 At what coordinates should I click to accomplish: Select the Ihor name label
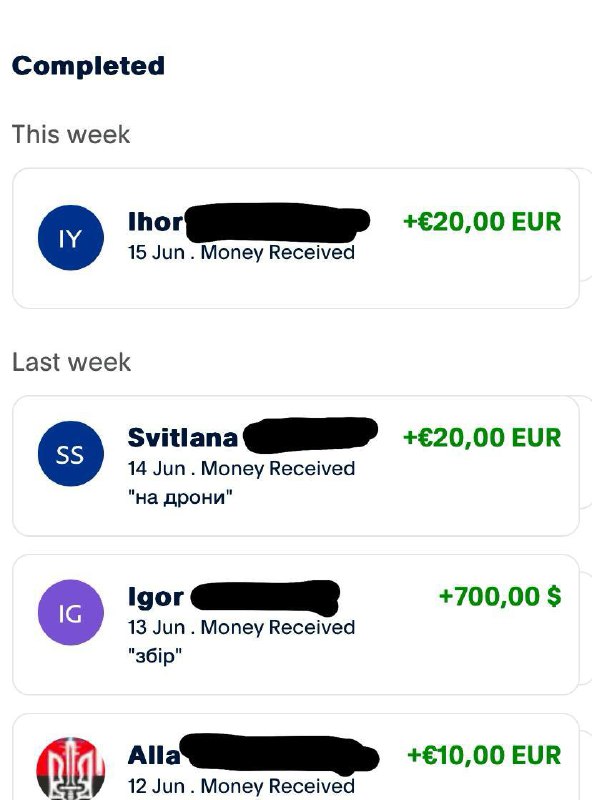pyautogui.click(x=155, y=222)
